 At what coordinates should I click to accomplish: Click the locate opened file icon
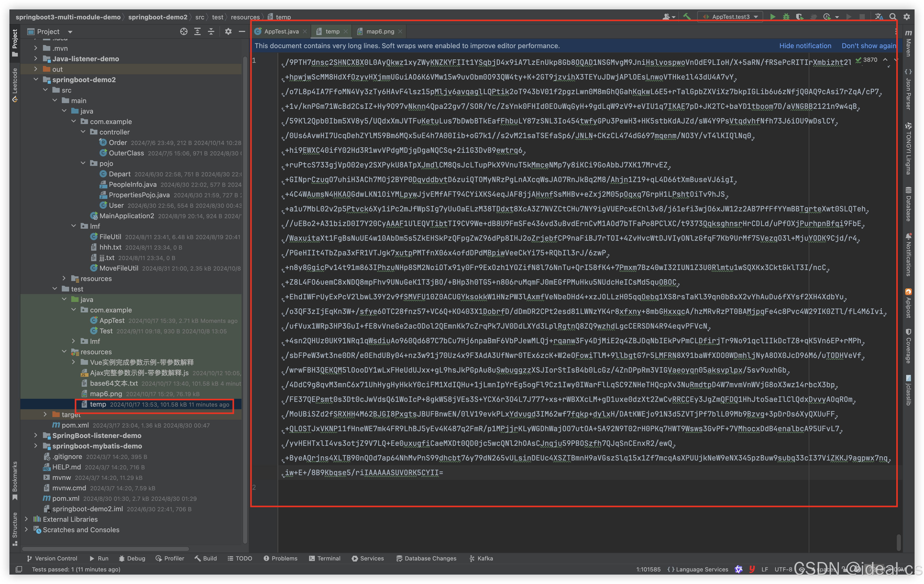184,31
